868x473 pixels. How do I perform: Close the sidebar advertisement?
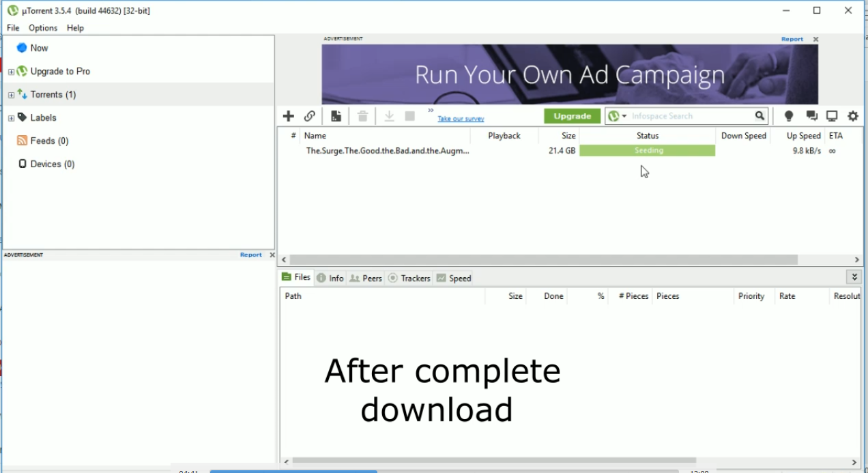[x=272, y=255]
